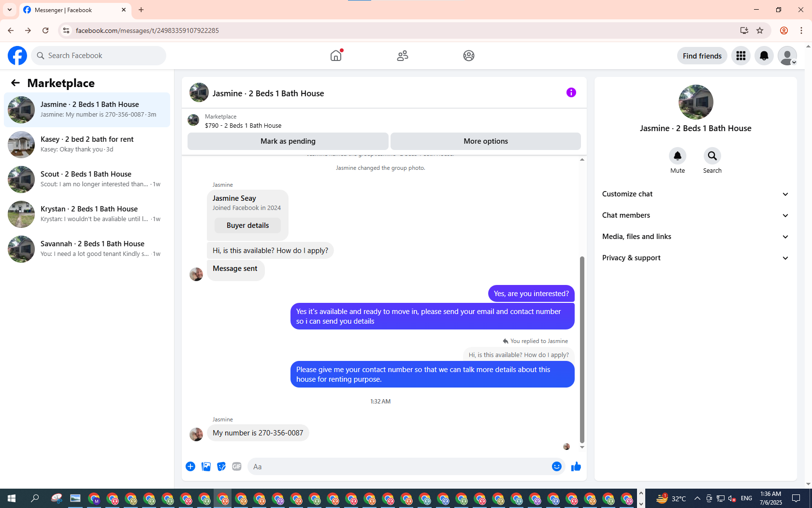Screen dimensions: 812x508
Task: Click the 'Hi, is this available?' message from Jasmine
Action: coord(270,251)
